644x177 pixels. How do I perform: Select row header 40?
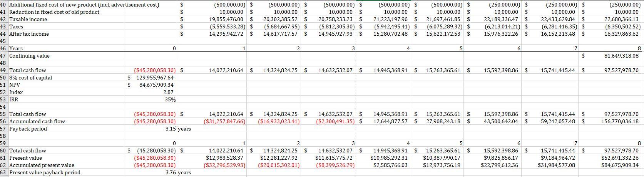(x=3, y=5)
